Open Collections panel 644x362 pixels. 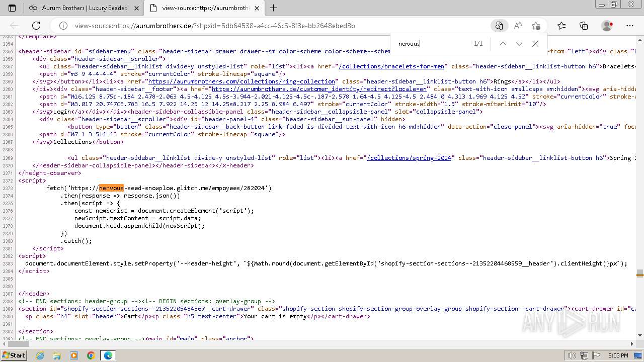point(584,26)
